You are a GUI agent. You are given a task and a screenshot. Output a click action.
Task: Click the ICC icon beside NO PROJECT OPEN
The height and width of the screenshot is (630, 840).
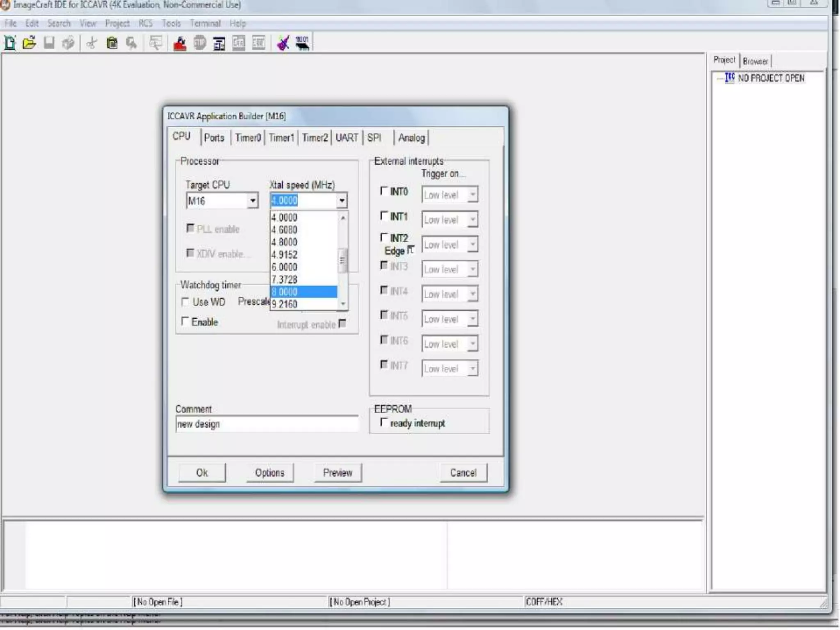(x=730, y=78)
